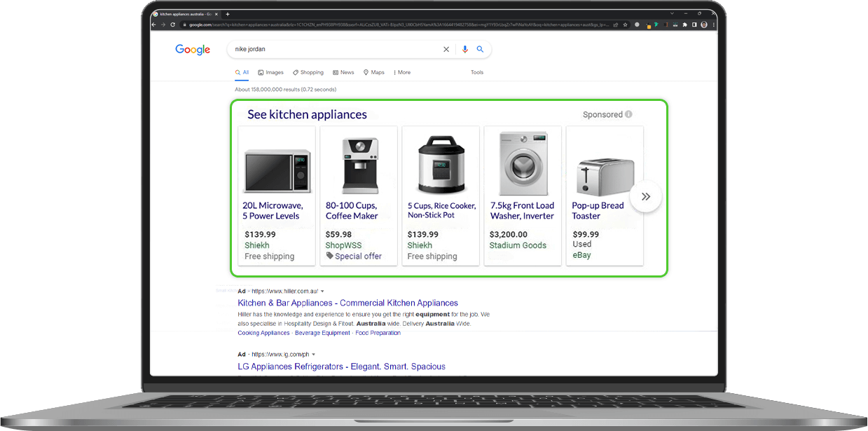Click the browser back arrow
Screen dimensions: 868x431
coord(154,25)
